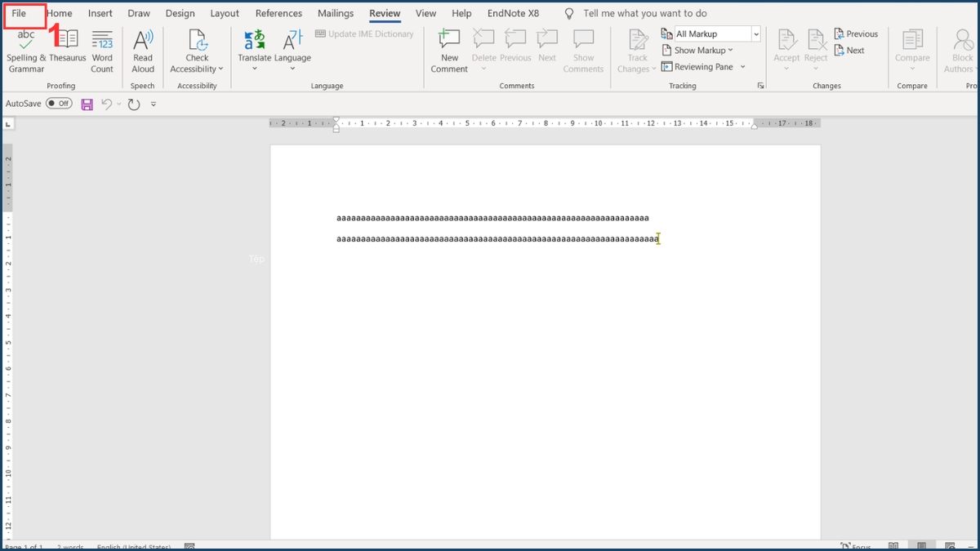Insert a New Comment
980x551 pixels.
pyautogui.click(x=448, y=51)
